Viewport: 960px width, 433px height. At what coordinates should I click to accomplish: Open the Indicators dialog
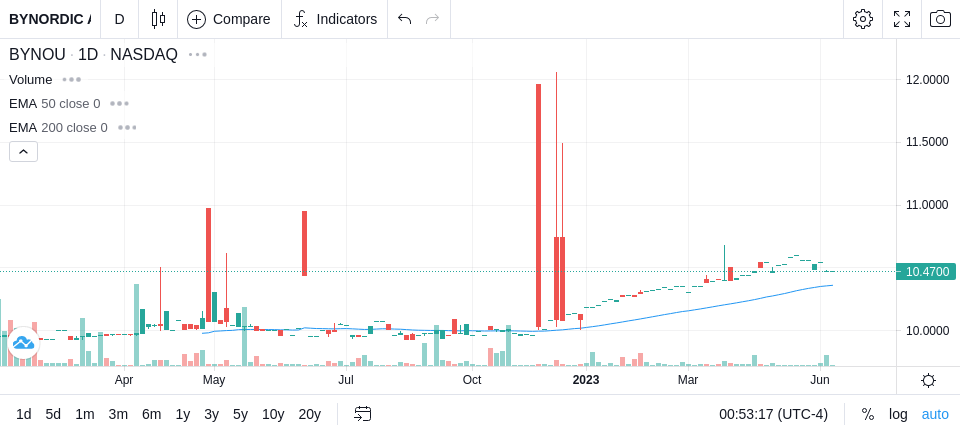(335, 19)
